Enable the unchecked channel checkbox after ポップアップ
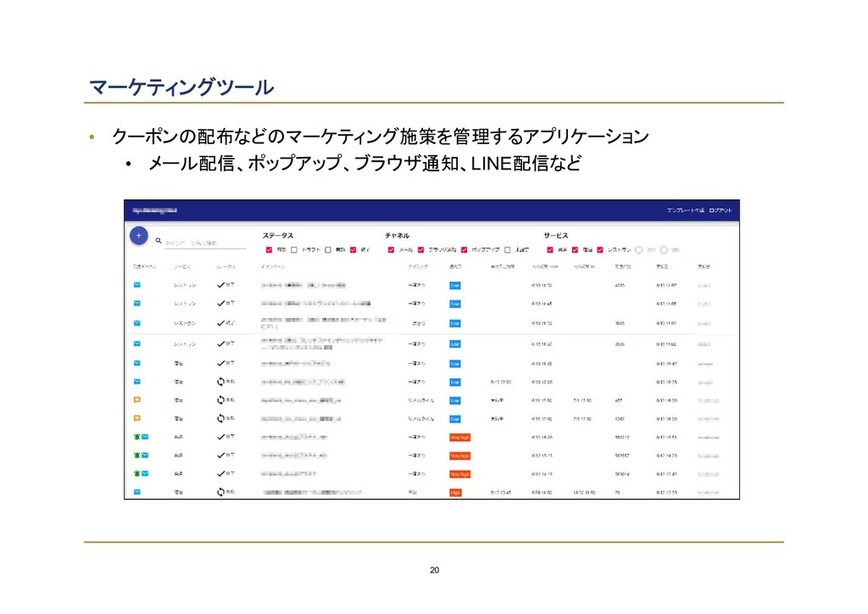Image resolution: width=868 pixels, height=614 pixels. pos(507,250)
